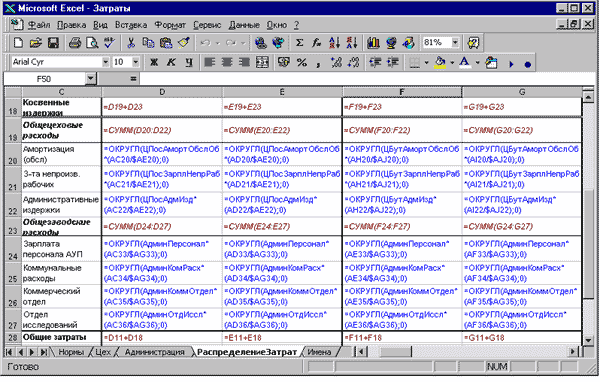This screenshot has height=382, width=600.
Task: Open the font size dropdown
Action: (x=136, y=62)
